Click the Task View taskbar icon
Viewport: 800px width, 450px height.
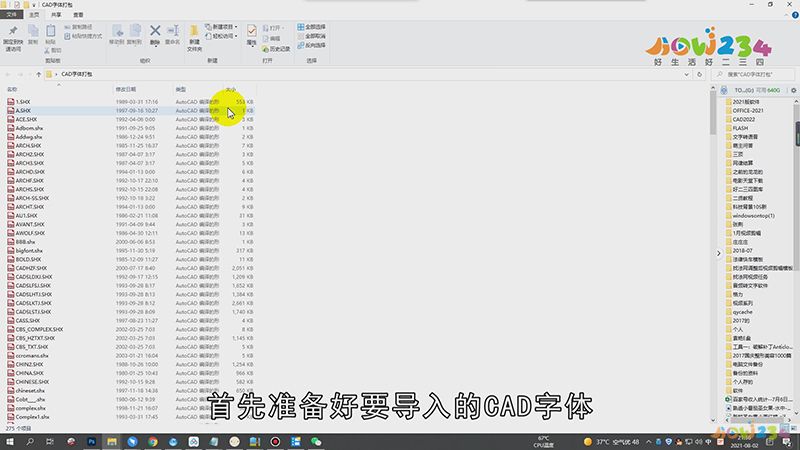[50, 442]
